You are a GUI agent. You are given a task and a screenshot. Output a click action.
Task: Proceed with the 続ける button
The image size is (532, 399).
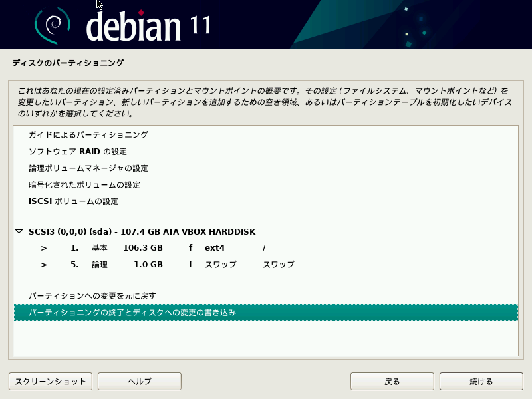(481, 381)
